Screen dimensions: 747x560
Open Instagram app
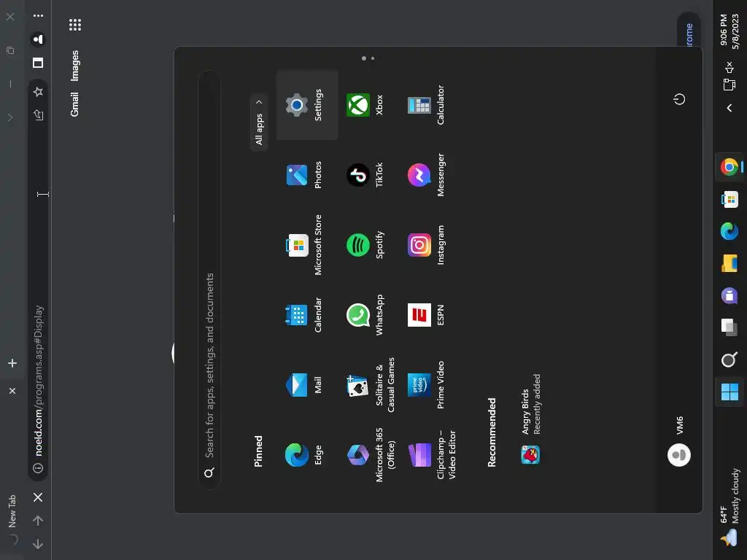click(x=426, y=245)
